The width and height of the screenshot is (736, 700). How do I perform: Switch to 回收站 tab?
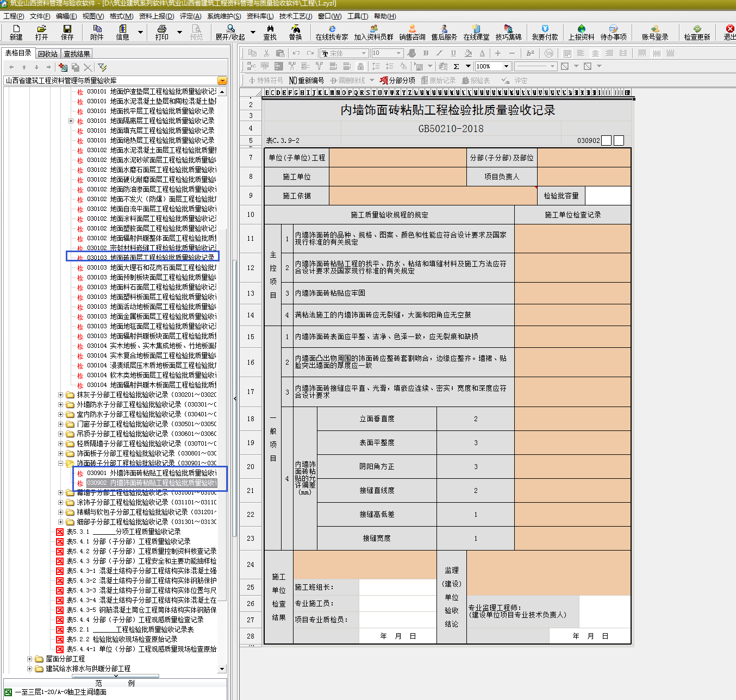[48, 54]
